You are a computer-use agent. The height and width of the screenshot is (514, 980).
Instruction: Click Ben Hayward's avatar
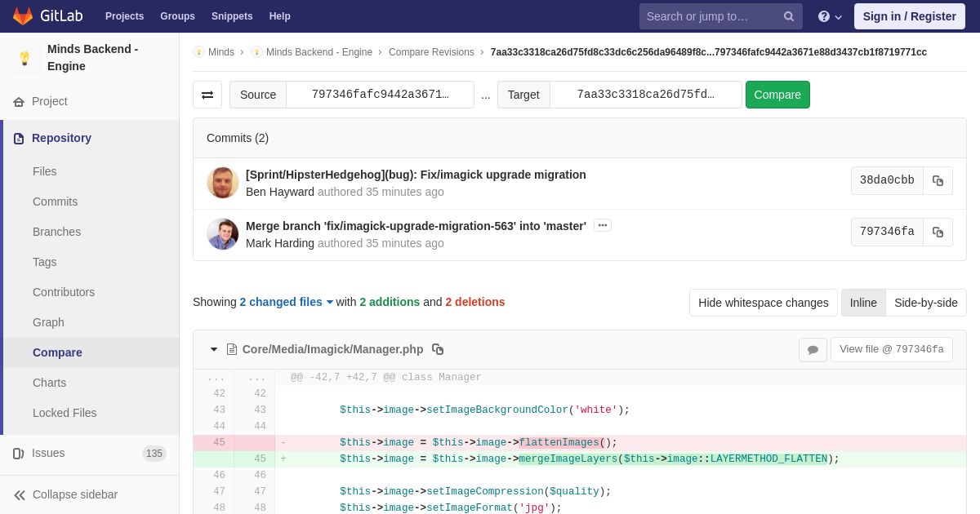(x=223, y=183)
